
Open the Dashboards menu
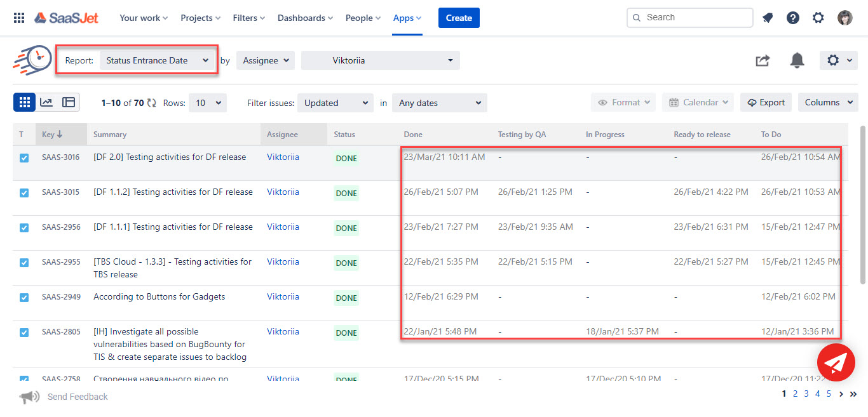point(305,17)
